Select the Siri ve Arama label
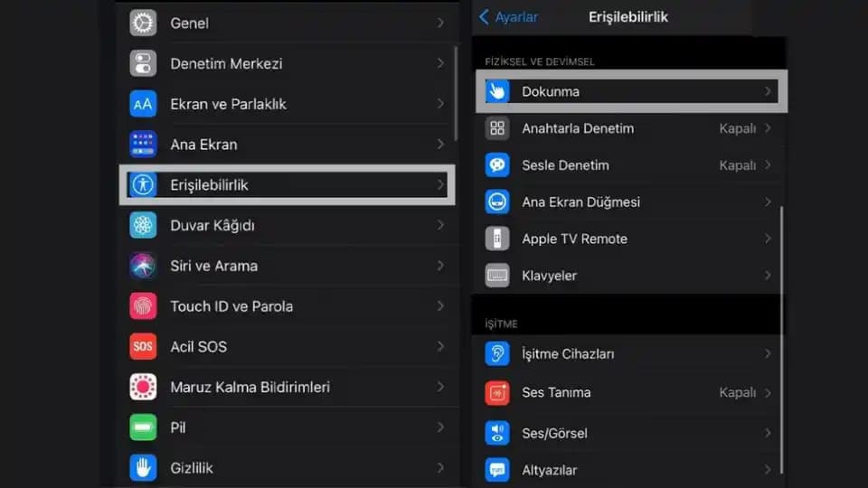This screenshot has width=868, height=488. (x=213, y=266)
